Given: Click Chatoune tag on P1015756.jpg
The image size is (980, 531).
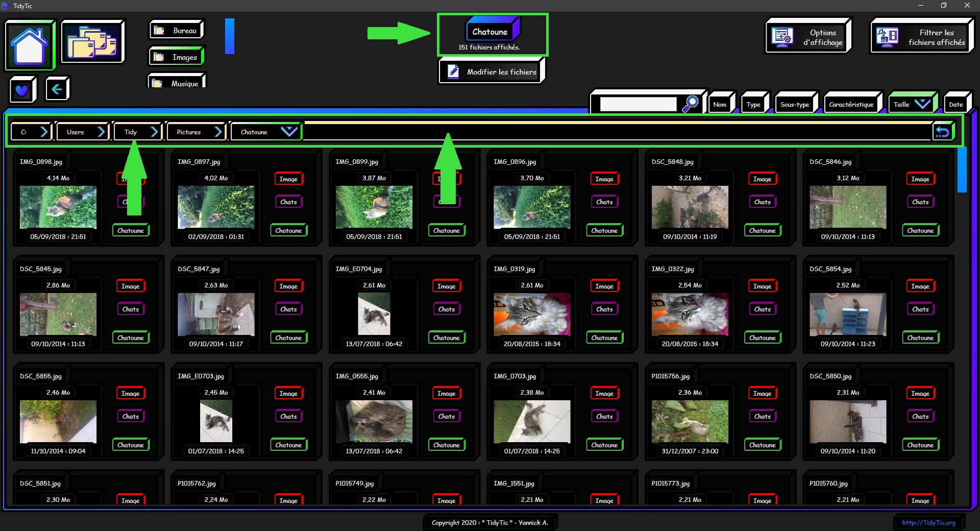Looking at the screenshot, I should pos(763,445).
